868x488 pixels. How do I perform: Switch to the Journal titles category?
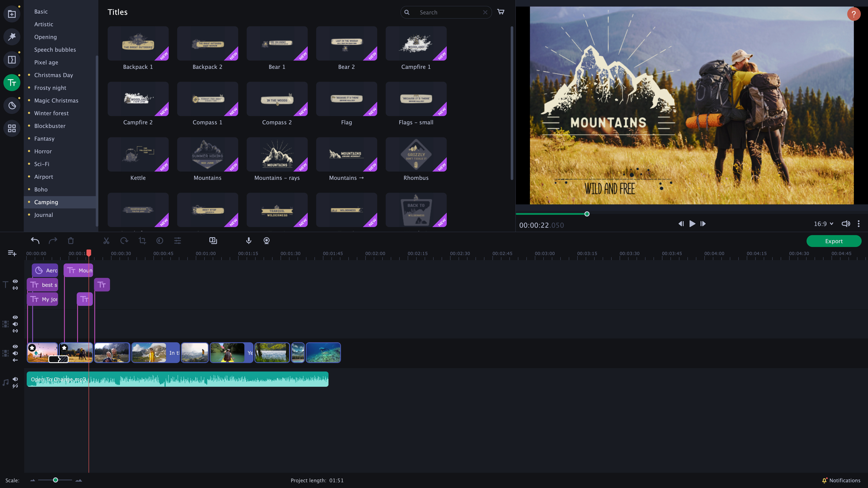pyautogui.click(x=44, y=215)
